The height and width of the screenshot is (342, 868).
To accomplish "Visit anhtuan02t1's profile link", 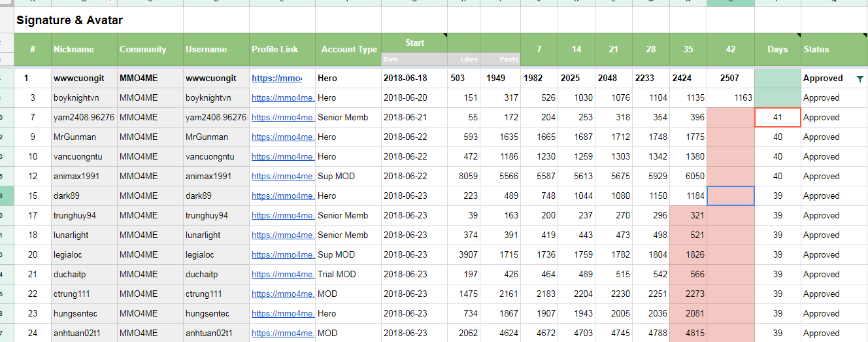I will click(282, 333).
